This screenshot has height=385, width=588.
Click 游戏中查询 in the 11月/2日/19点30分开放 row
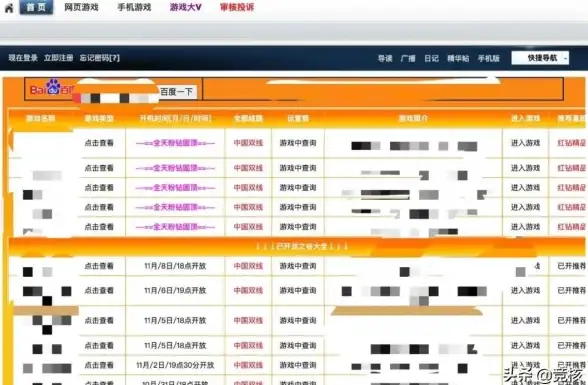(x=298, y=365)
